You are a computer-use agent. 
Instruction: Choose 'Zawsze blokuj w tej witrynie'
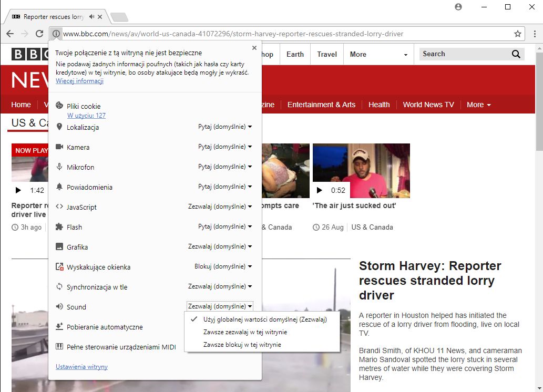(242, 345)
